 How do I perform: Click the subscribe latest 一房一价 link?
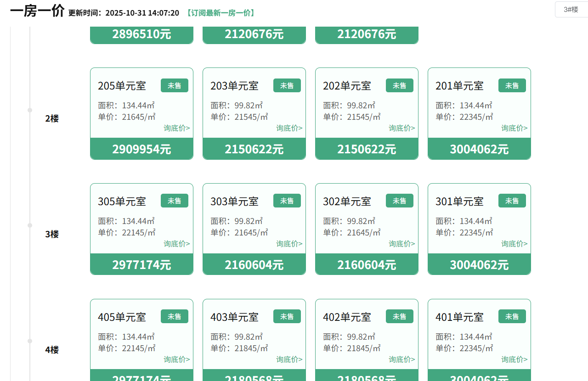pyautogui.click(x=220, y=13)
